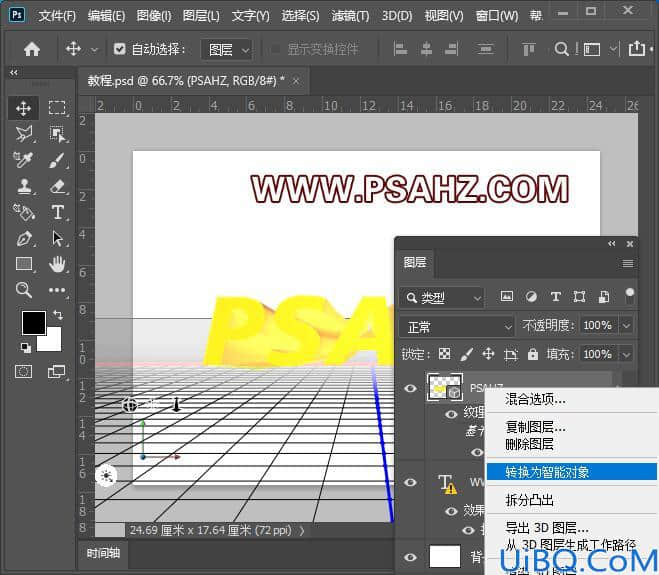The width and height of the screenshot is (659, 575).
Task: Toggle Quick Mask mode
Action: point(23,372)
